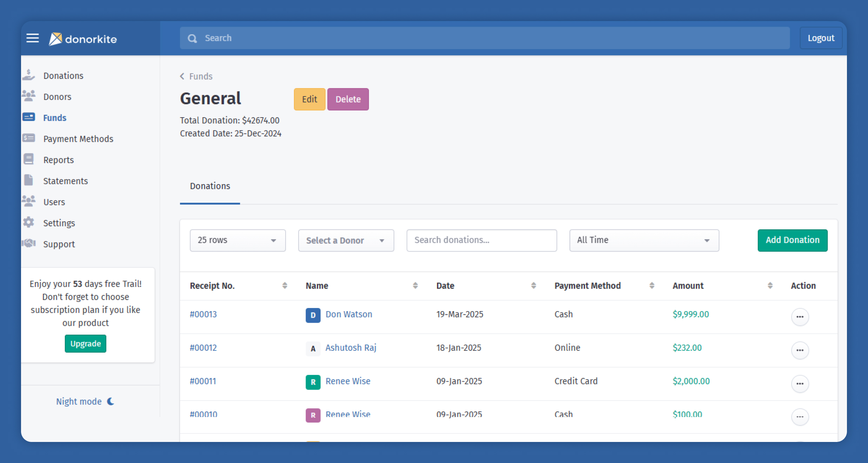Viewport: 868px width, 463px height.
Task: Click the Donations hand icon in sidebar
Action: point(29,75)
